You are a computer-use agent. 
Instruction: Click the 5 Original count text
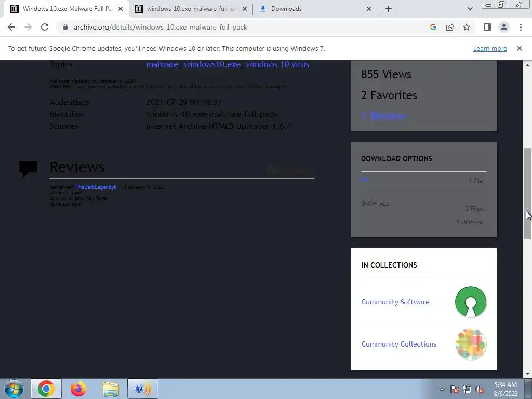[x=469, y=222]
